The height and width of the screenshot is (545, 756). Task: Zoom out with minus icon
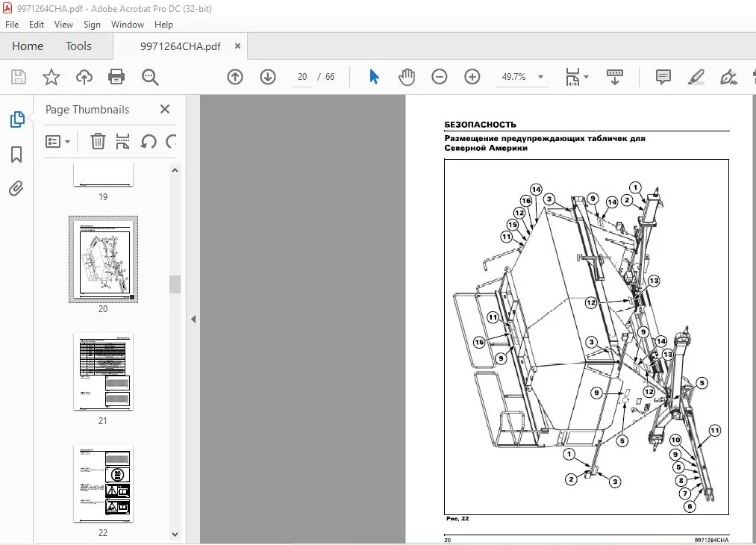[440, 77]
